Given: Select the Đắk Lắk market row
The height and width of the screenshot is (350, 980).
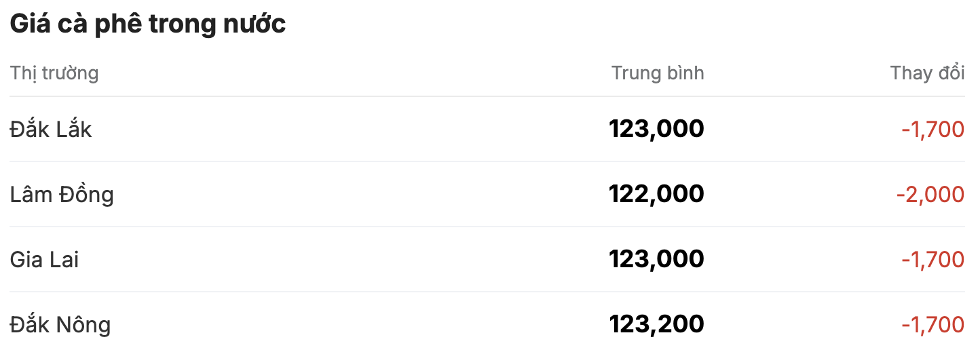Looking at the screenshot, I should coord(487,129).
